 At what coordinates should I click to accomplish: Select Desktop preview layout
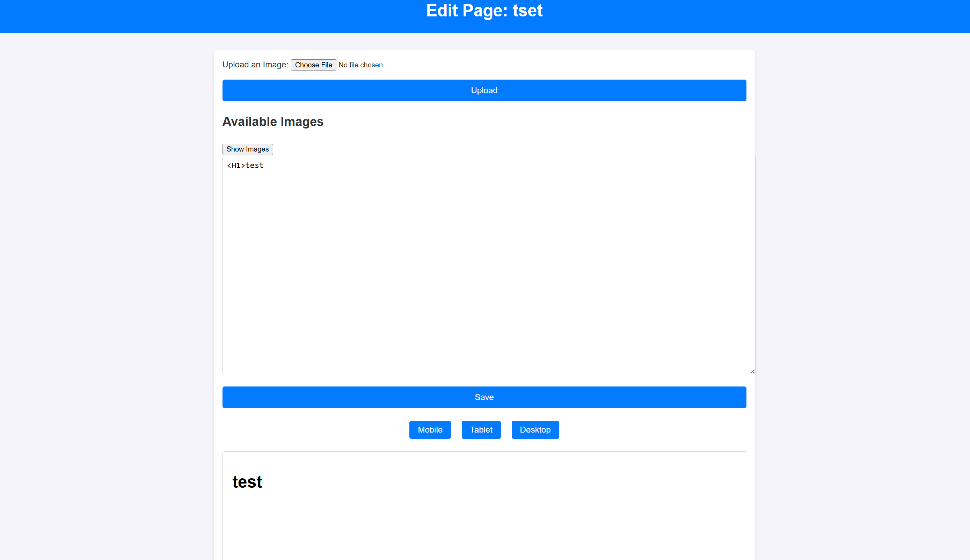(x=535, y=429)
